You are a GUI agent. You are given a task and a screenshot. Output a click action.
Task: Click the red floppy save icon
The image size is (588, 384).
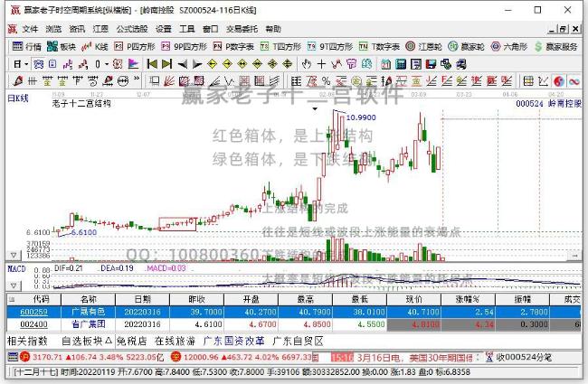[431, 64]
